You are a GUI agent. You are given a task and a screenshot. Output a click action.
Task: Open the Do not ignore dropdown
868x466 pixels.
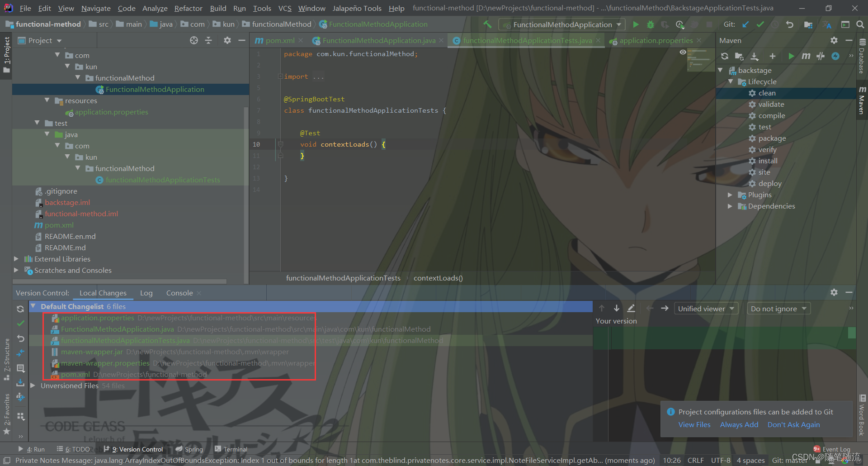pos(778,309)
